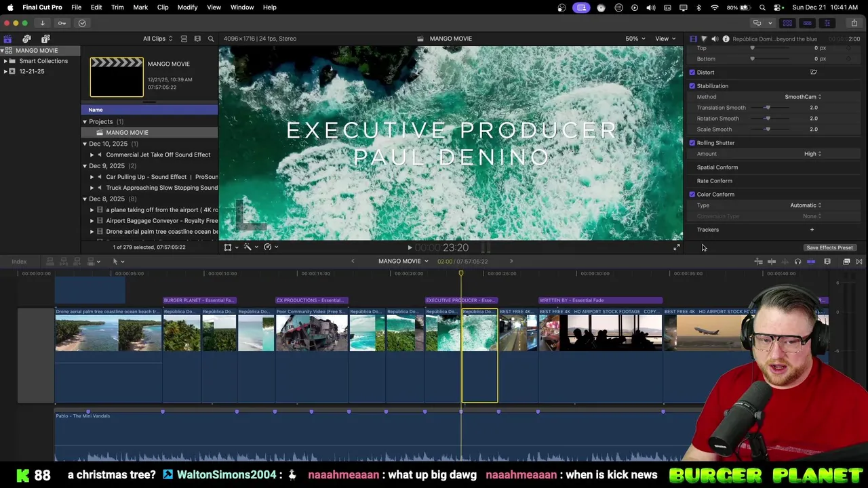Viewport: 868px width, 488px height.
Task: Open the Keyword Editor key button
Action: pos(62,23)
